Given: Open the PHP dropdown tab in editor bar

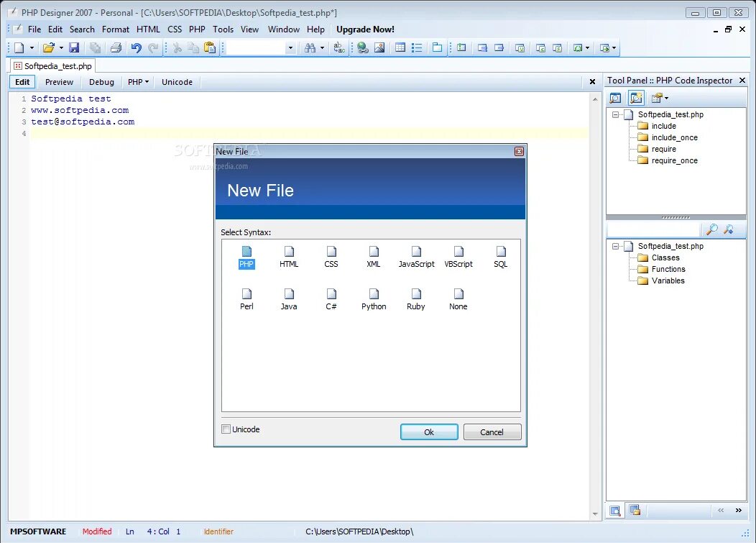Looking at the screenshot, I should 138,82.
